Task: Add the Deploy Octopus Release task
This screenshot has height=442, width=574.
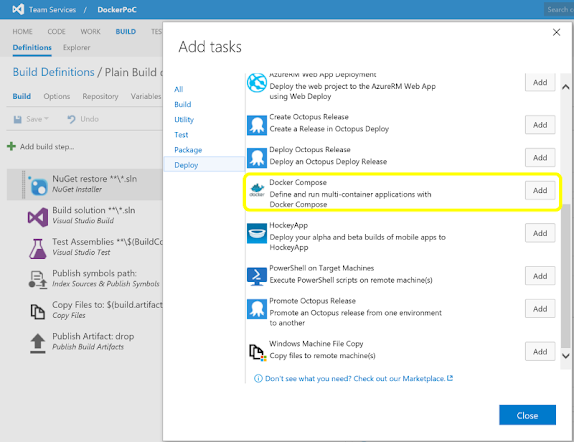Action: coord(540,157)
